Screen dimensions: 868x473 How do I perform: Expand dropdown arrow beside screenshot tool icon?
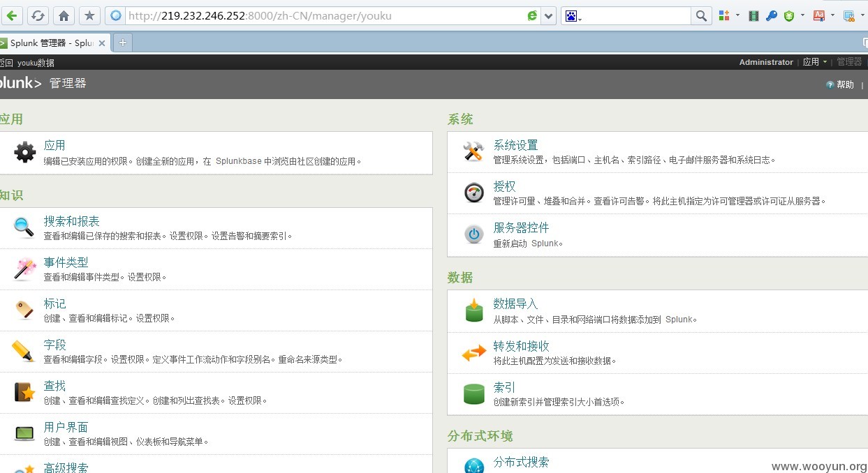(x=862, y=15)
